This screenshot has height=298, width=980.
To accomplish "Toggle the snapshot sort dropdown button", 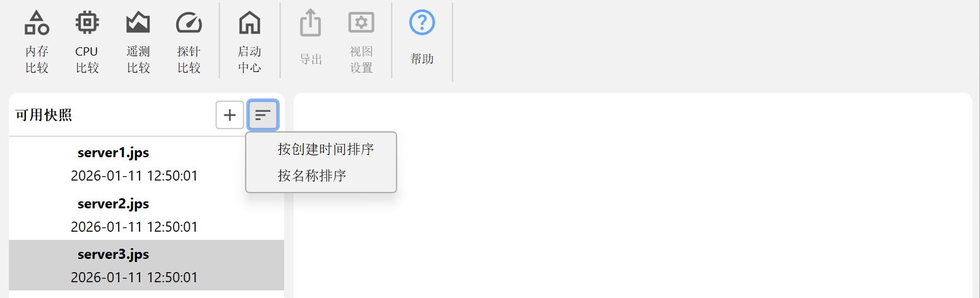I will click(263, 115).
